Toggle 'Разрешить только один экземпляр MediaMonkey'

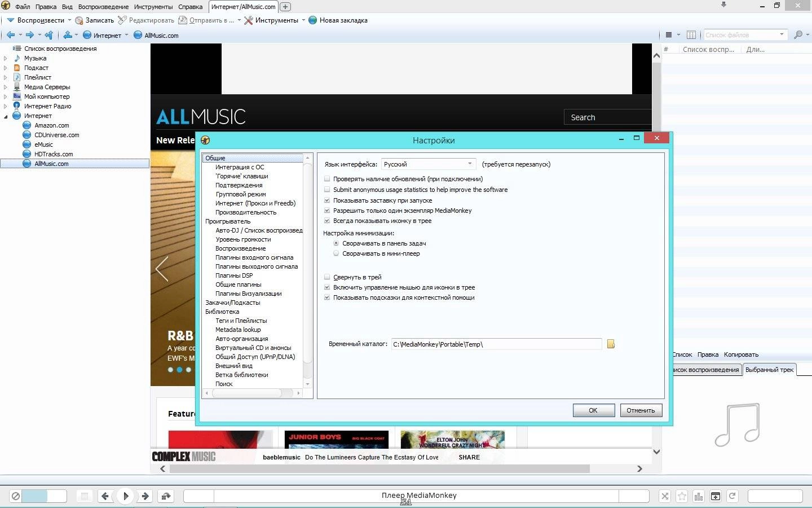327,211
